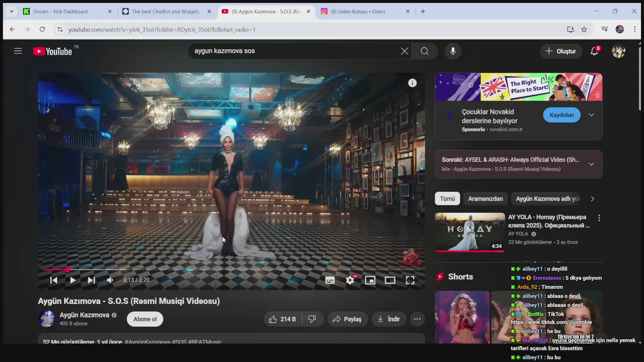Viewport: 644px width, 362px height.
Task: Open media controls in Chrome toolbar
Action: [605, 30]
